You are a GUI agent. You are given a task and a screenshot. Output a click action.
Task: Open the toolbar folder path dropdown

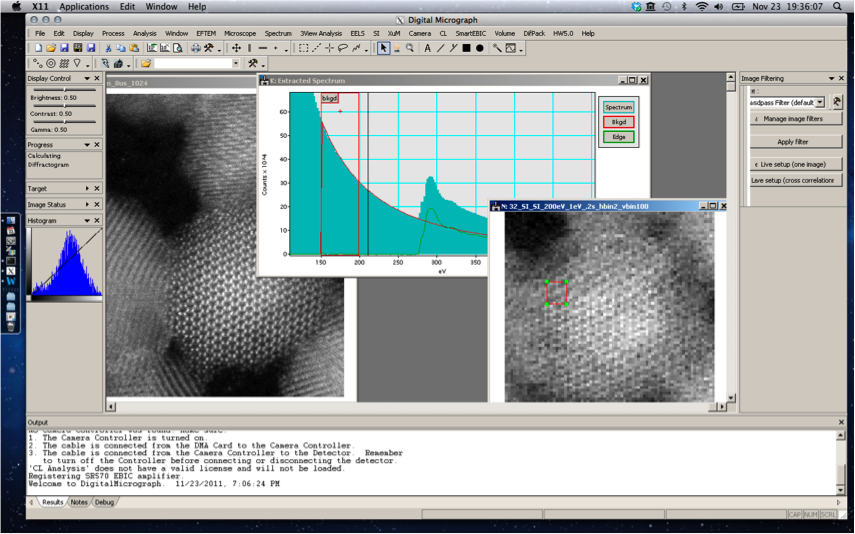(x=236, y=64)
